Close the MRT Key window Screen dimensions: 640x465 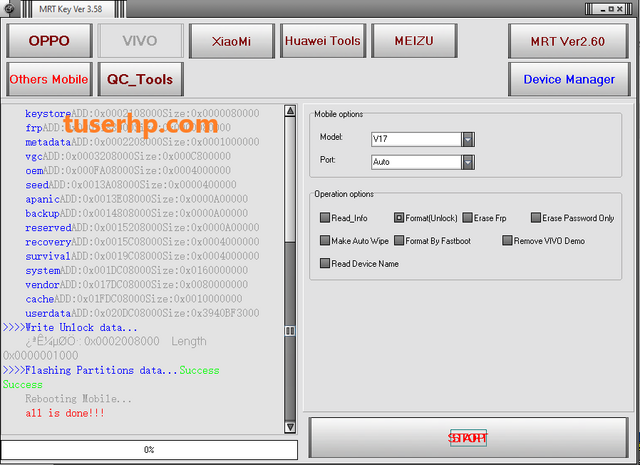(x=620, y=9)
